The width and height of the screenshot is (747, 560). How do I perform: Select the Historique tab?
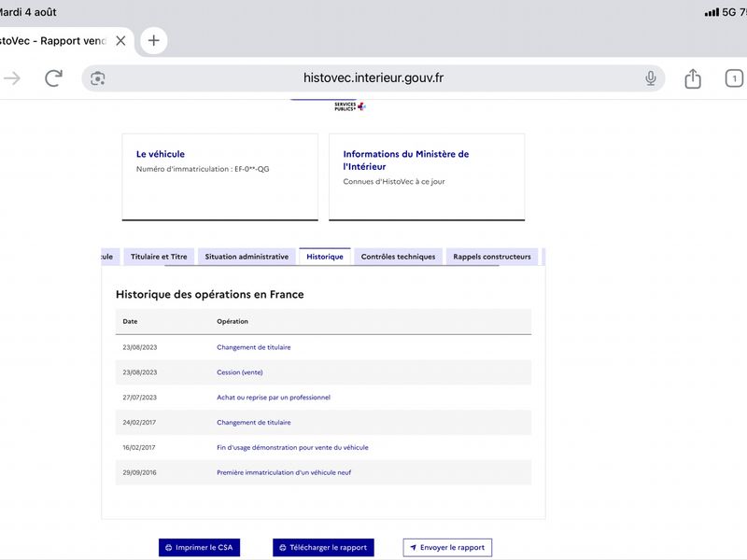click(325, 257)
